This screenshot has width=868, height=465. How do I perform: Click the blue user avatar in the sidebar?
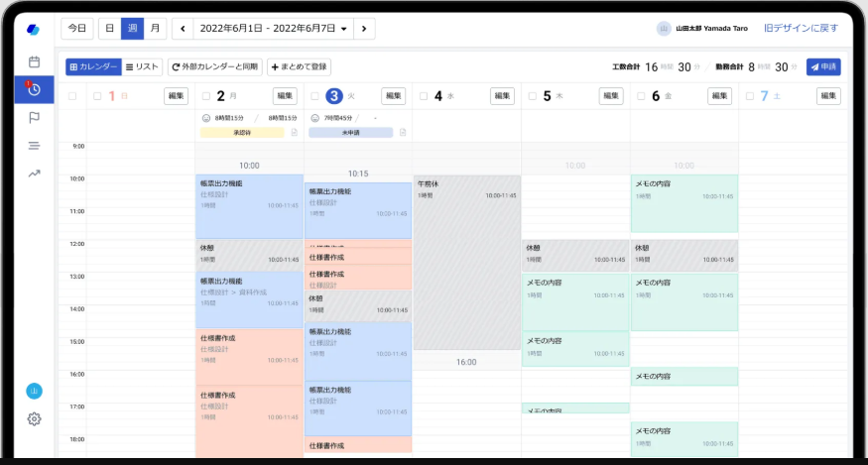(x=34, y=391)
